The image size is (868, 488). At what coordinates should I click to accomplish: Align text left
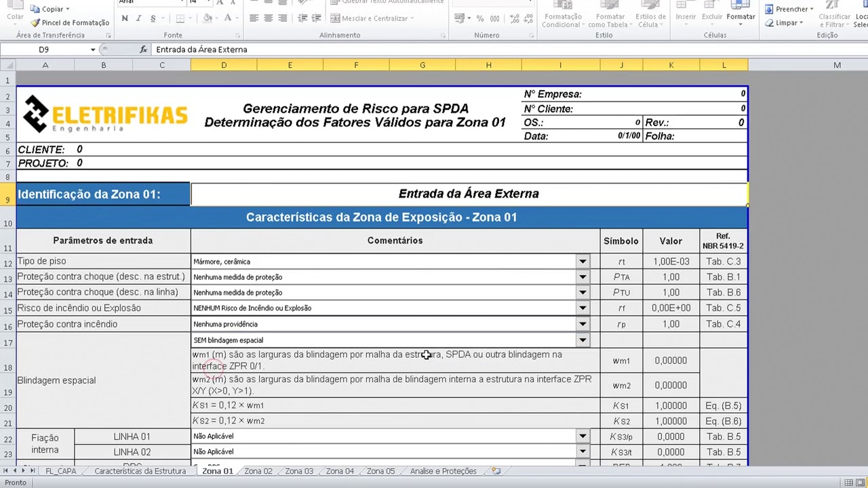tap(254, 18)
